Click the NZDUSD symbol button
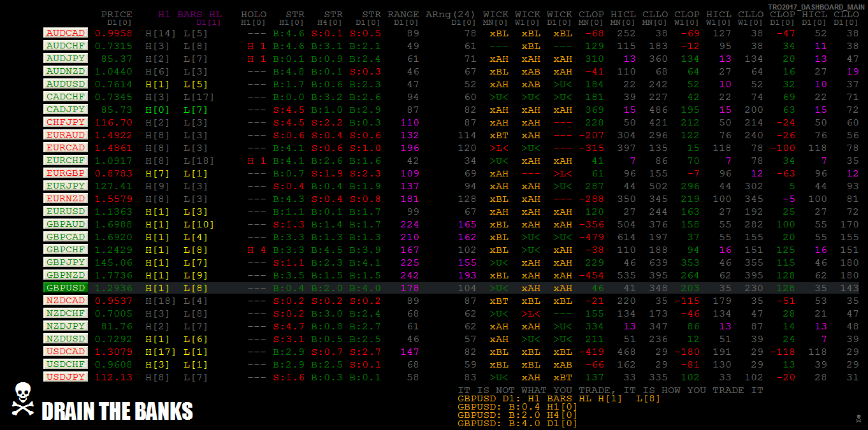 point(66,339)
